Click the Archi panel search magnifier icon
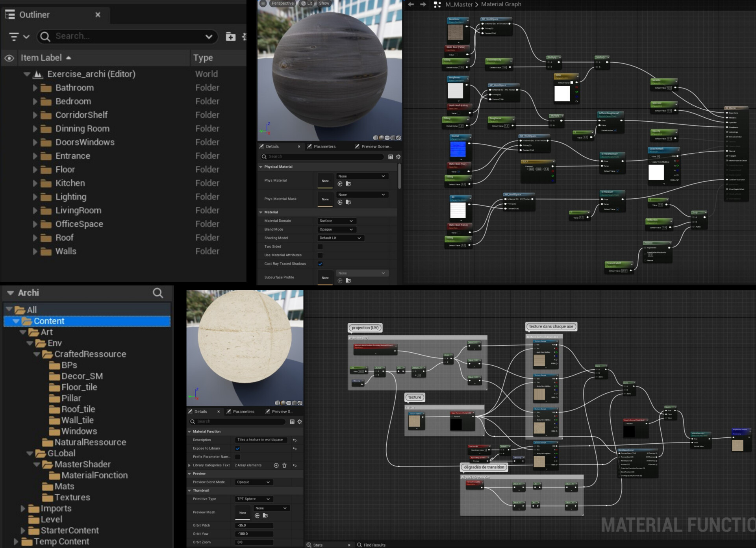Screen dimensions: 756x548 158,293
